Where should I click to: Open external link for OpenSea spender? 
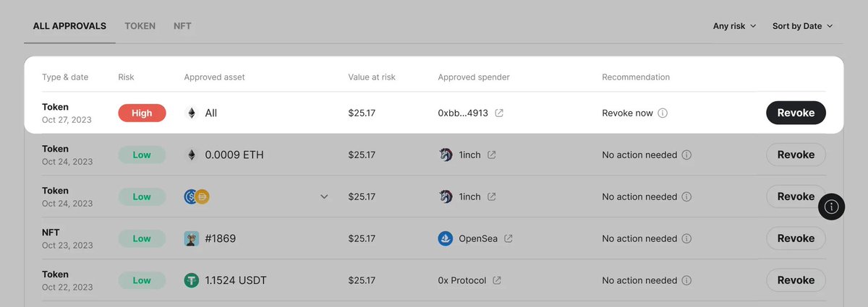(x=509, y=238)
